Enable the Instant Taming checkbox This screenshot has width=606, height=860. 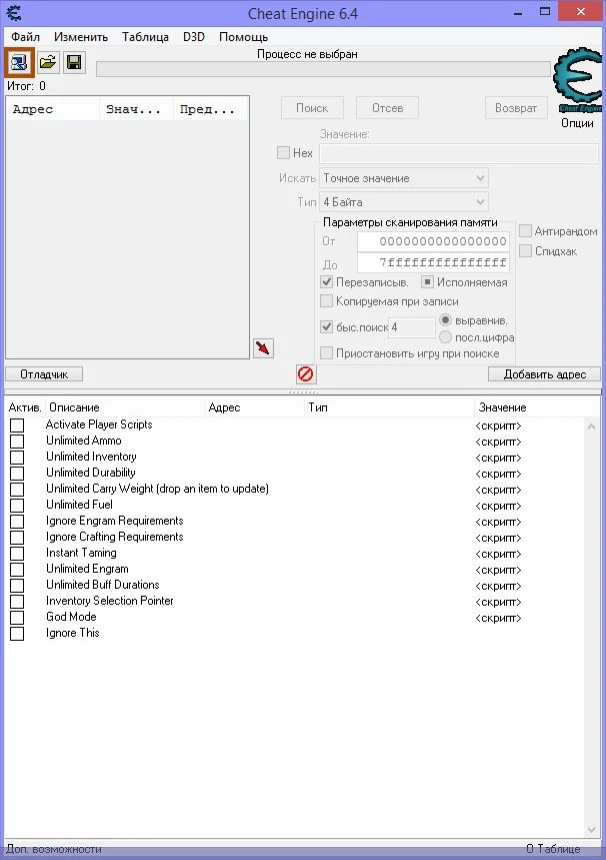point(17,553)
